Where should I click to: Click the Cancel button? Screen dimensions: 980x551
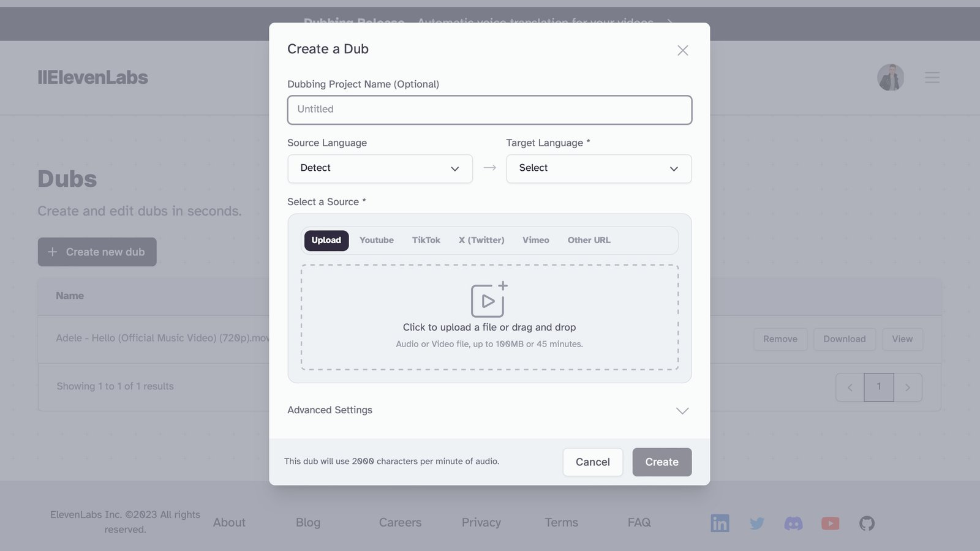point(592,462)
